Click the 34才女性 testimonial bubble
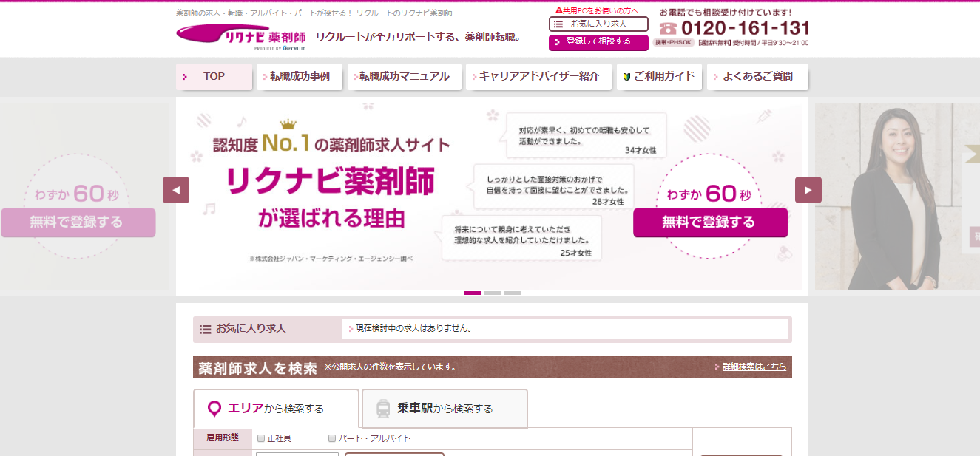Screen dimensions: 980x456 [587, 135]
